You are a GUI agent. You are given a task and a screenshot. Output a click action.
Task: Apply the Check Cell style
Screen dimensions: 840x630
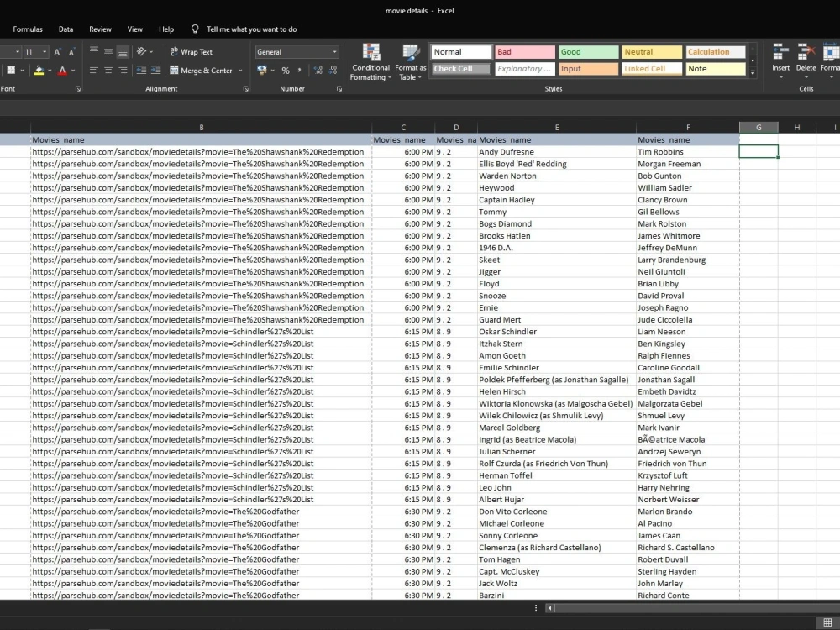(x=461, y=69)
